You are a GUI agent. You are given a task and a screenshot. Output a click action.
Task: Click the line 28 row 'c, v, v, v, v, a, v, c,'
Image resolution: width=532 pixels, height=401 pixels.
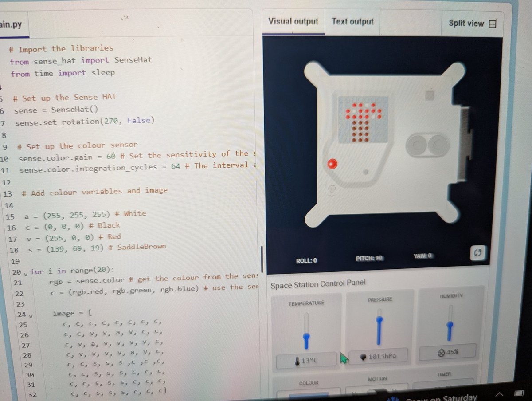pos(116,354)
